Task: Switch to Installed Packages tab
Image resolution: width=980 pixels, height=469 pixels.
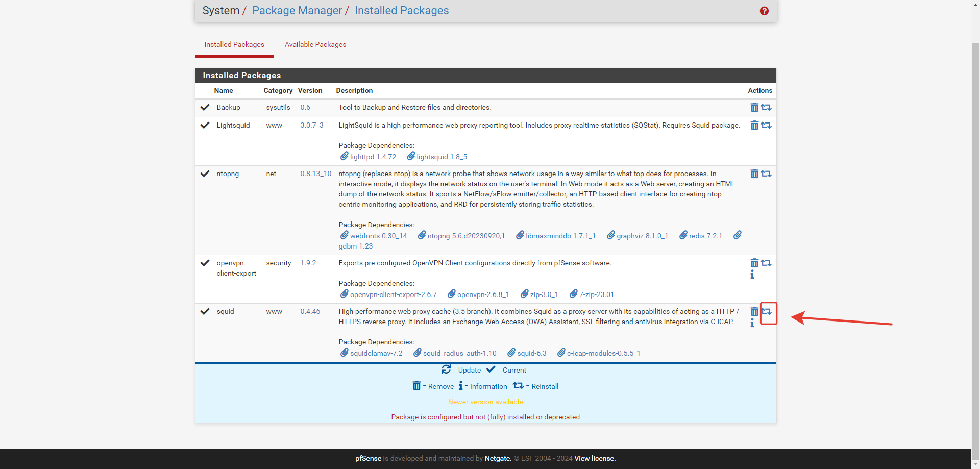Action: tap(234, 45)
